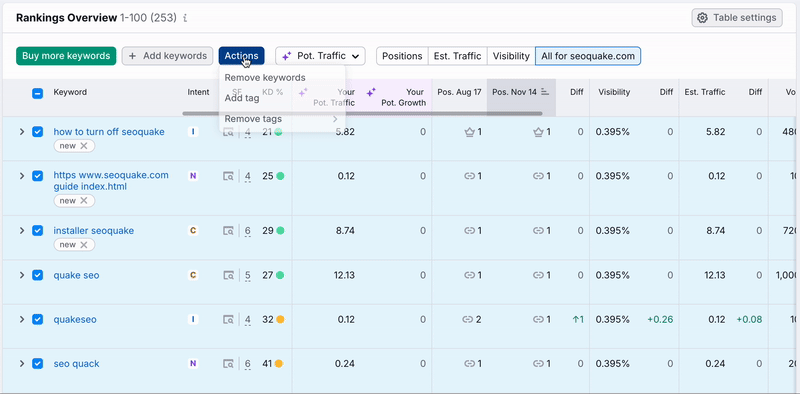This screenshot has height=394, width=800.
Task: Click the info icon next to Rankings Overview
Action: click(185, 18)
